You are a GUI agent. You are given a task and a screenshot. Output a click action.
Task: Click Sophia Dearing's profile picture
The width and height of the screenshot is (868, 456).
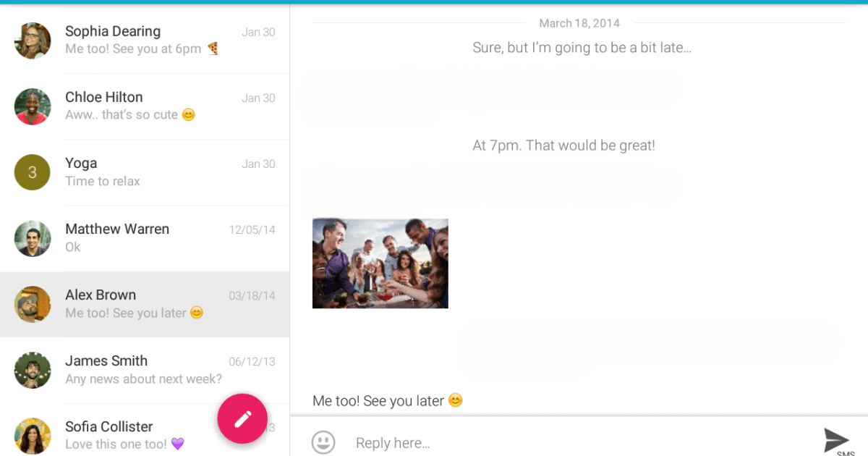[x=32, y=40]
